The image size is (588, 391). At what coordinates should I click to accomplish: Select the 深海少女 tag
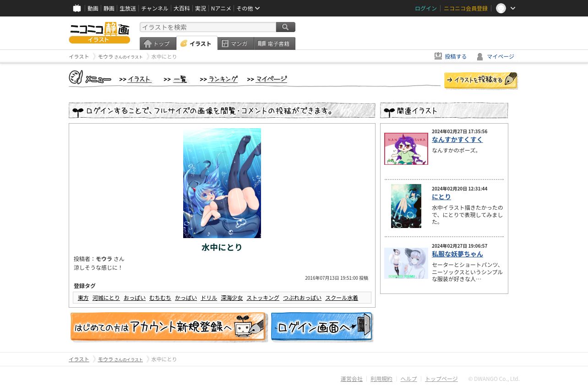[x=232, y=298]
